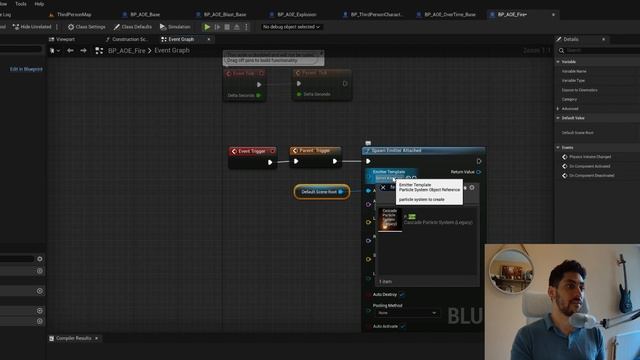This screenshot has width=640, height=360.
Task: Collapse the Variable section in Details
Action: click(558, 62)
